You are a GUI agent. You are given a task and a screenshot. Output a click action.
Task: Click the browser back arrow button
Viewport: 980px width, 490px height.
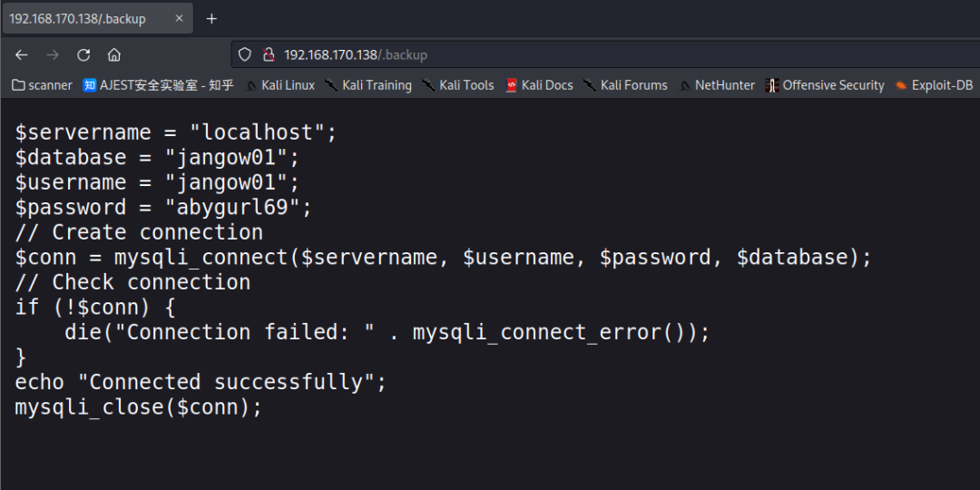click(22, 54)
